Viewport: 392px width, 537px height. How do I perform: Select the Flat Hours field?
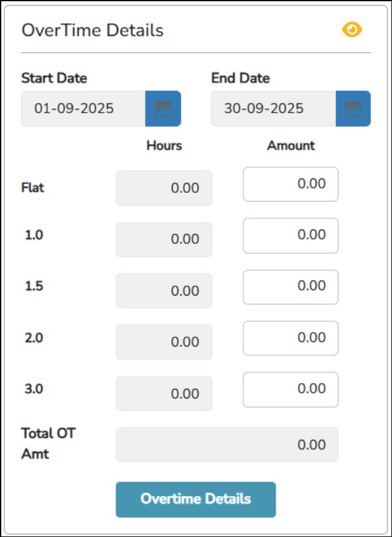164,189
